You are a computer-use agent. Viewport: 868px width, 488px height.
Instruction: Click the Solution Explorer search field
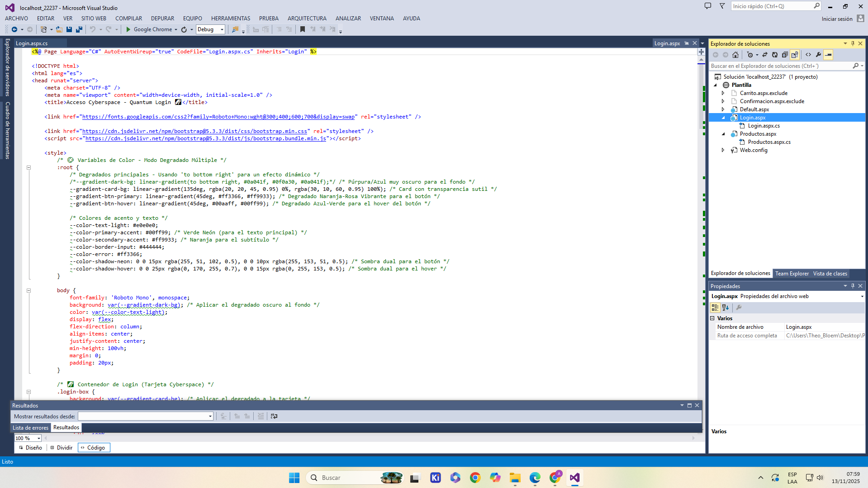780,66
